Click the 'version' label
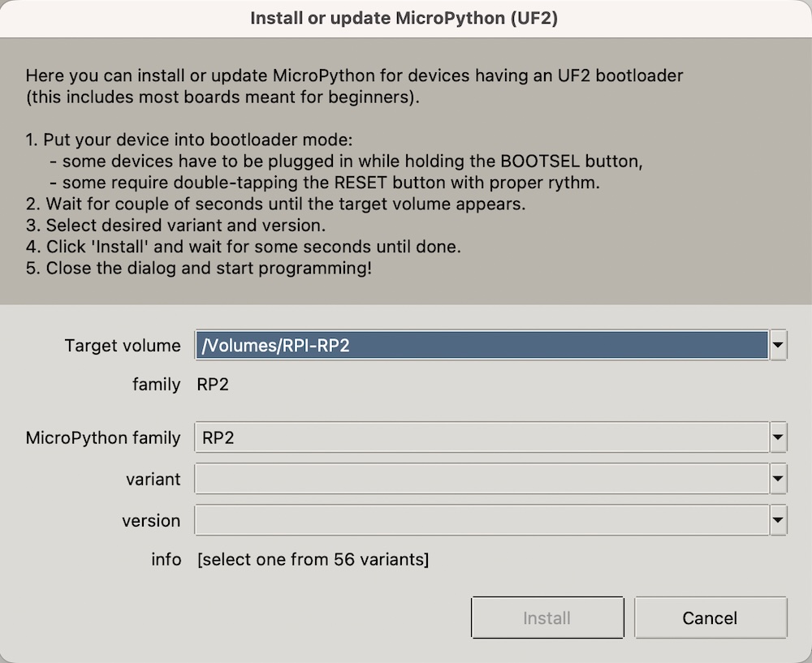This screenshot has height=663, width=812. [x=151, y=521]
